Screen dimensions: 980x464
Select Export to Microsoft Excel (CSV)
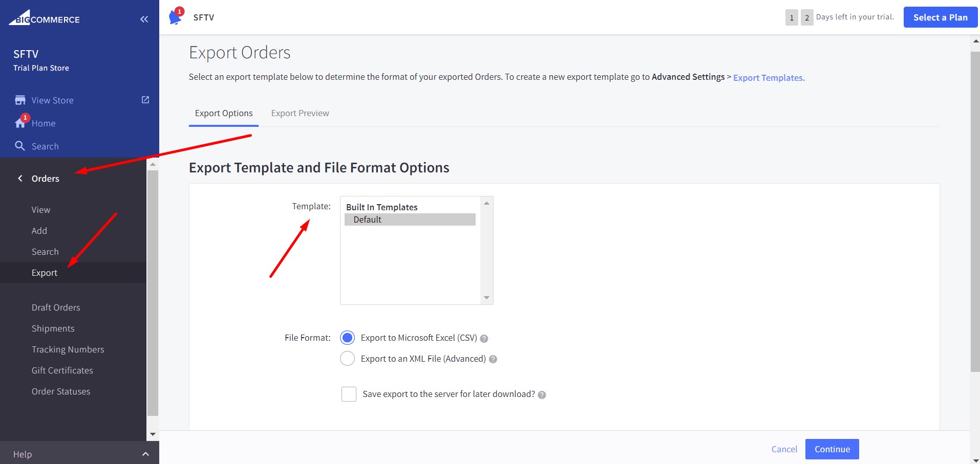click(x=347, y=338)
